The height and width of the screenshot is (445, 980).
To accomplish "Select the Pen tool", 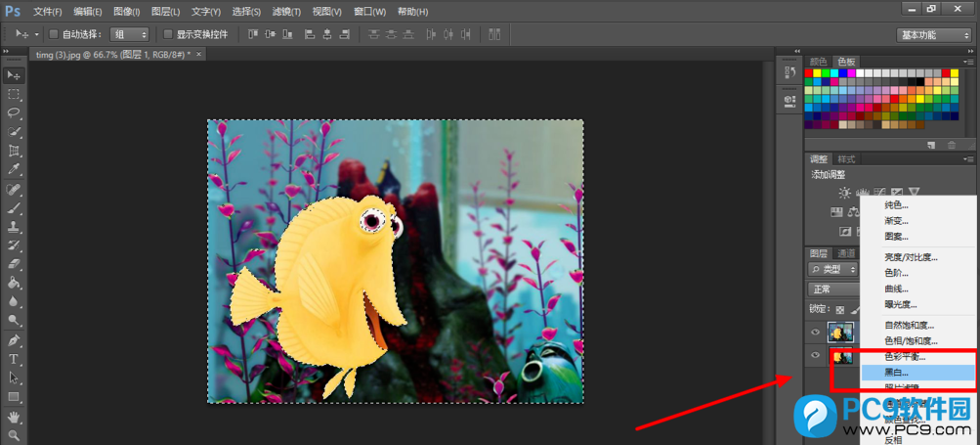I will click(13, 340).
